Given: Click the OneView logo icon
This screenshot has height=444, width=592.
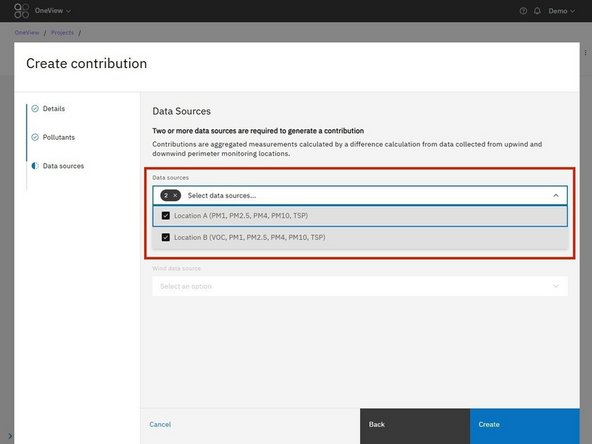Looking at the screenshot, I should [x=21, y=11].
